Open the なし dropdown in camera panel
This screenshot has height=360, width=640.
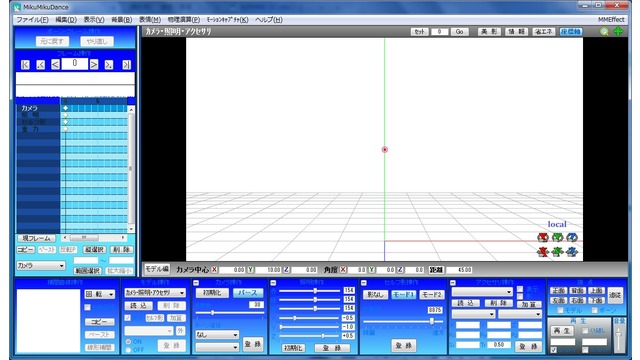pyautogui.click(x=217, y=335)
